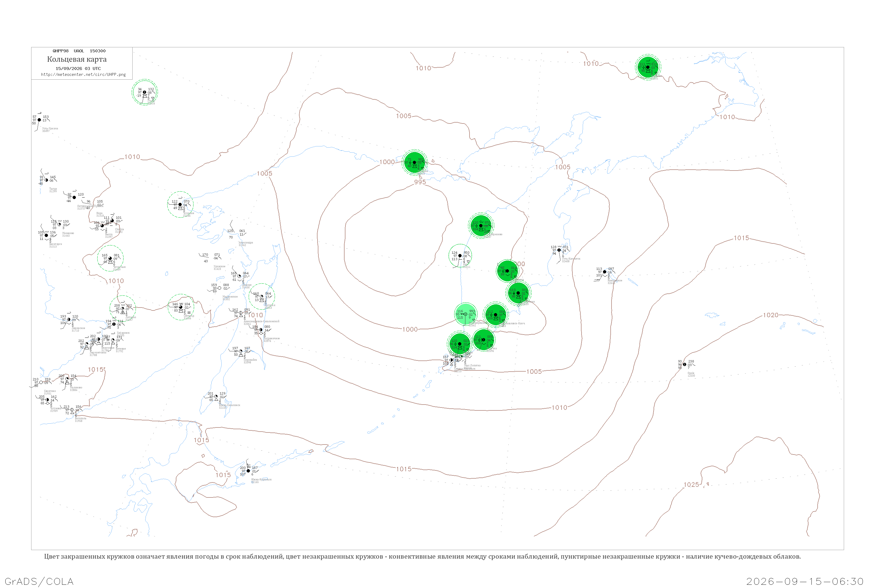This screenshot has height=588, width=882.
Task: Click the GrADS/COLA credit label
Action: 39,581
